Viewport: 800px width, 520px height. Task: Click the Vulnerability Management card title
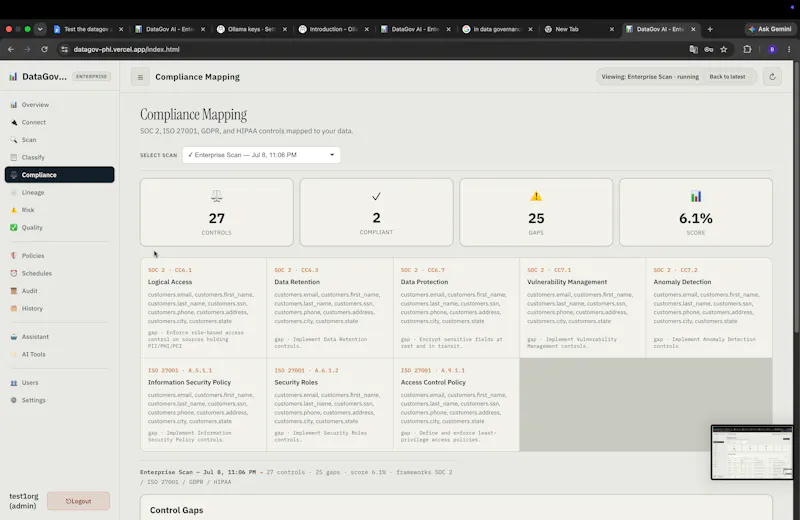point(567,282)
